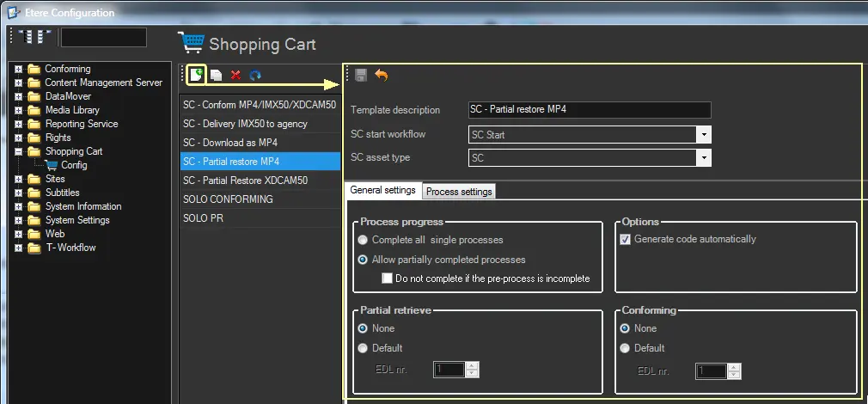Enable Do not complete if pre-process incomplete
Image resolution: width=868 pixels, height=404 pixels.
388,279
